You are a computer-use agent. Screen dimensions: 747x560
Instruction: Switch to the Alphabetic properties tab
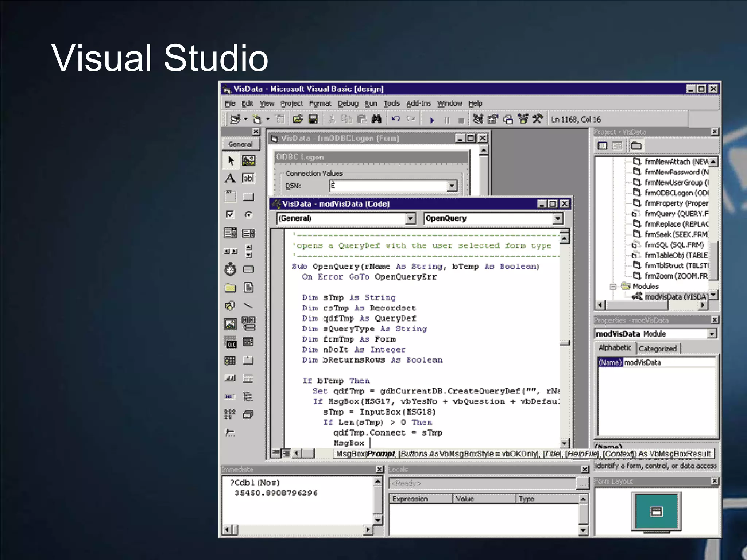[x=615, y=348]
